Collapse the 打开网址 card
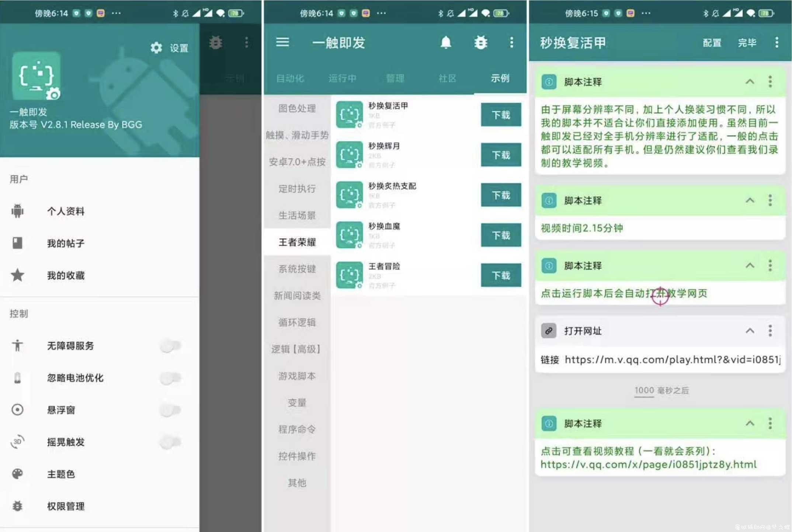Image resolution: width=792 pixels, height=532 pixels. [750, 330]
